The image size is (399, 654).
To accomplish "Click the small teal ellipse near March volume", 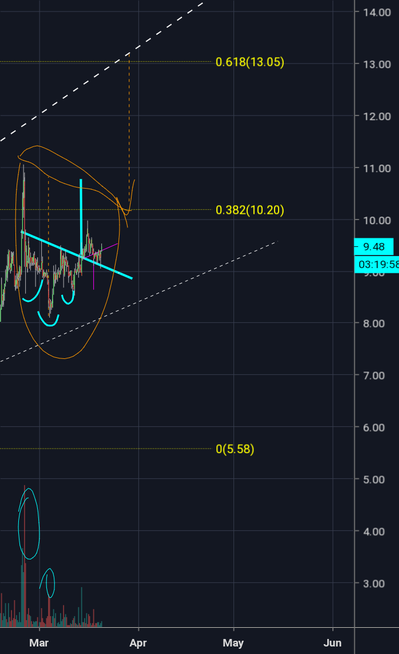I will click(x=48, y=583).
